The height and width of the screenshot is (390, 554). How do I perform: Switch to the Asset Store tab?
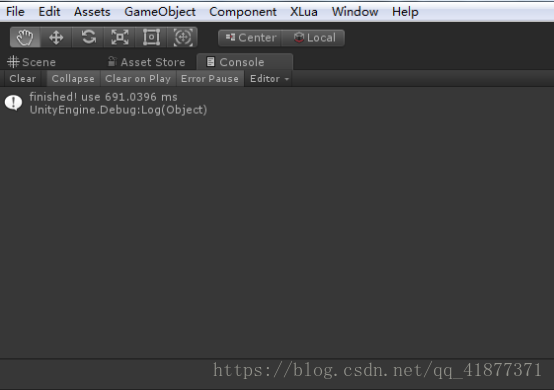click(x=147, y=62)
